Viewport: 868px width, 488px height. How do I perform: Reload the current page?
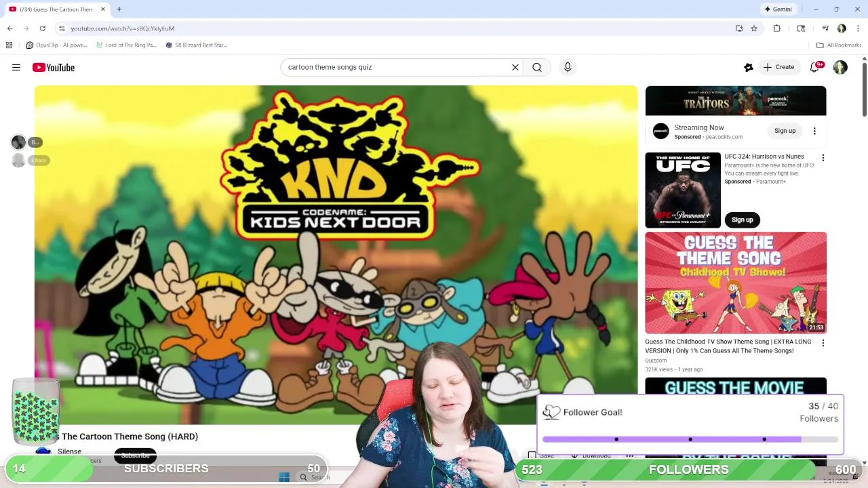click(42, 28)
